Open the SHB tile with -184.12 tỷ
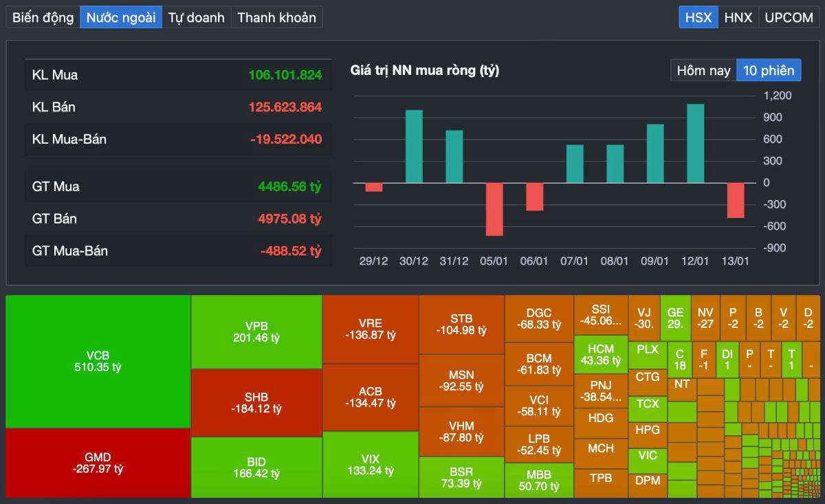 pyautogui.click(x=256, y=404)
